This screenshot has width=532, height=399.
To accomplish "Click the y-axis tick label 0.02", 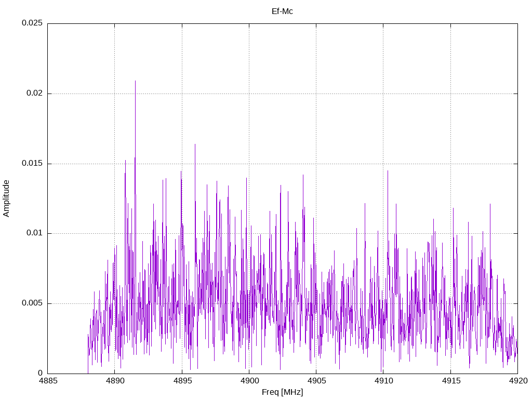I will point(35,94).
